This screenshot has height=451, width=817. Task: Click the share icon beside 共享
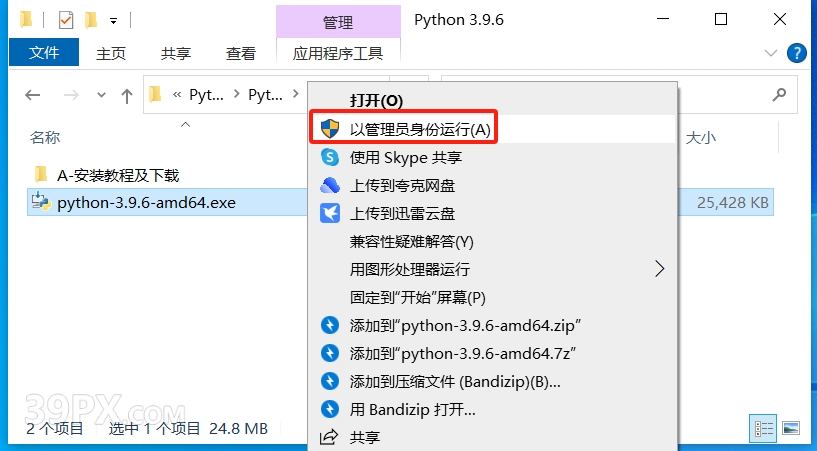pyautogui.click(x=329, y=437)
